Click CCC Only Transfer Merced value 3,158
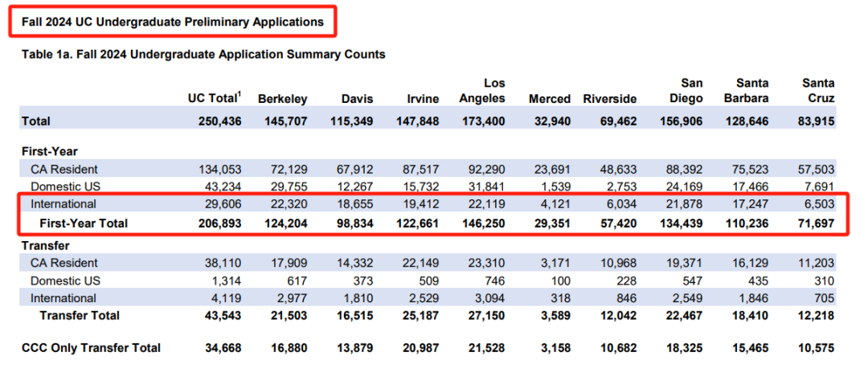The width and height of the screenshot is (868, 385). [555, 348]
